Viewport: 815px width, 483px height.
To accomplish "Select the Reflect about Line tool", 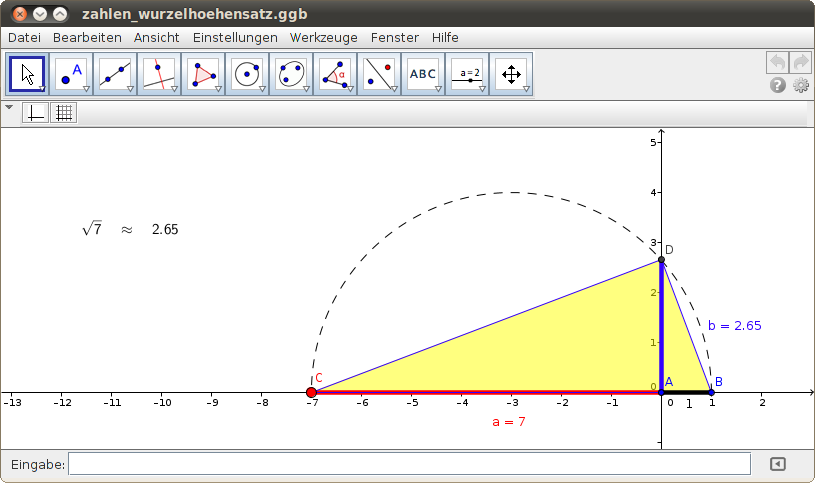I will (378, 74).
